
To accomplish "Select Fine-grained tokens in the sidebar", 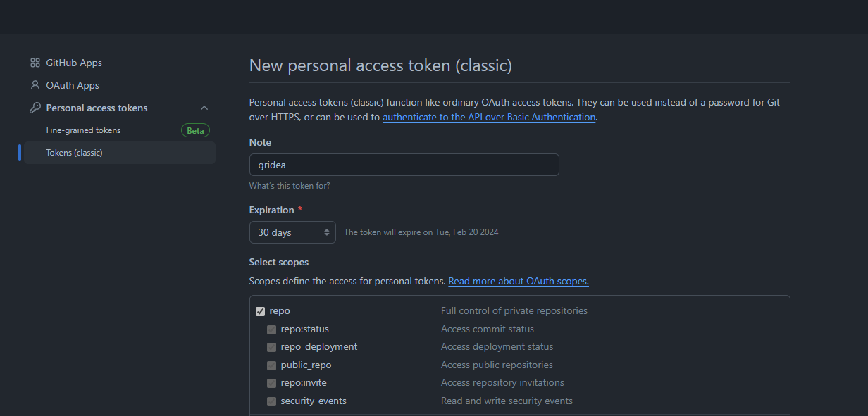I will click(x=83, y=130).
